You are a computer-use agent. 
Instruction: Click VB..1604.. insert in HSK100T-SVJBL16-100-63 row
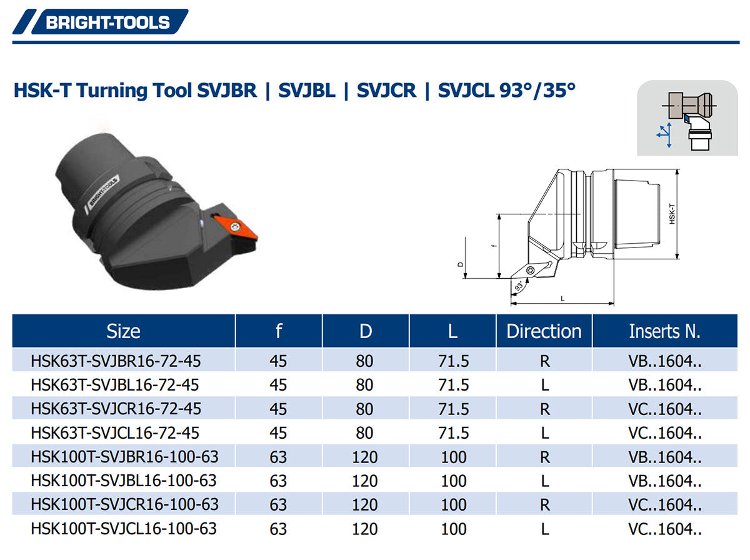pos(665,481)
